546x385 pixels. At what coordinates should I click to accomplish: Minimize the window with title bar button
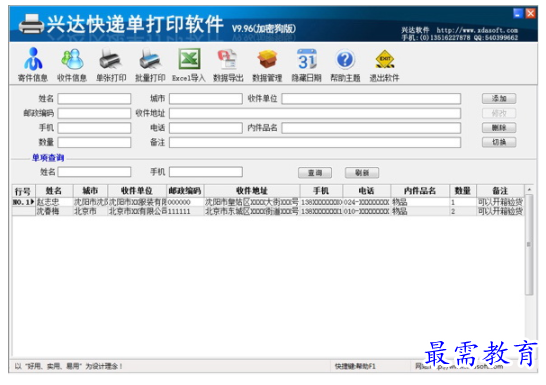(518, 13)
